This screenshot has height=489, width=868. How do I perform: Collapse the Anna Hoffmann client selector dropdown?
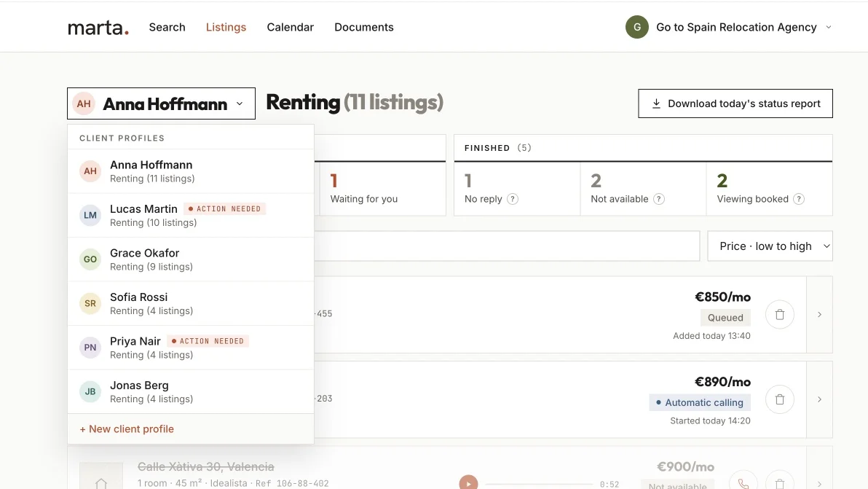(161, 103)
